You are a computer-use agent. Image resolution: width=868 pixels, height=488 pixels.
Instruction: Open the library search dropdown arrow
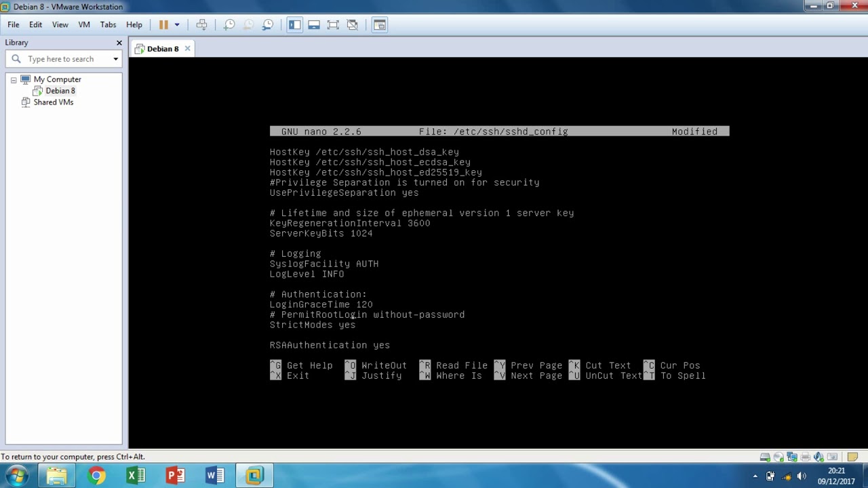[x=116, y=59]
